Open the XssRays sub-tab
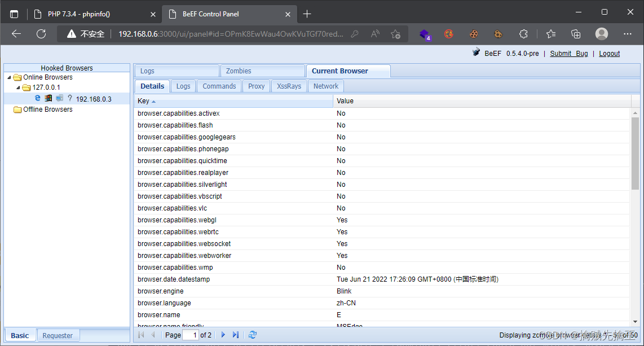Viewport: 644px width, 346px height. tap(289, 86)
